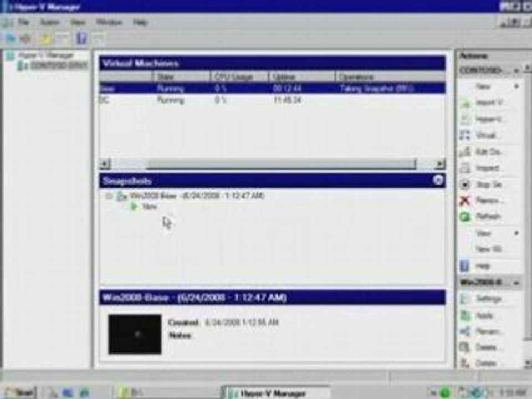532x399 pixels.
Task: Click the Actions pane scrollbar down arrow
Action: point(528,364)
